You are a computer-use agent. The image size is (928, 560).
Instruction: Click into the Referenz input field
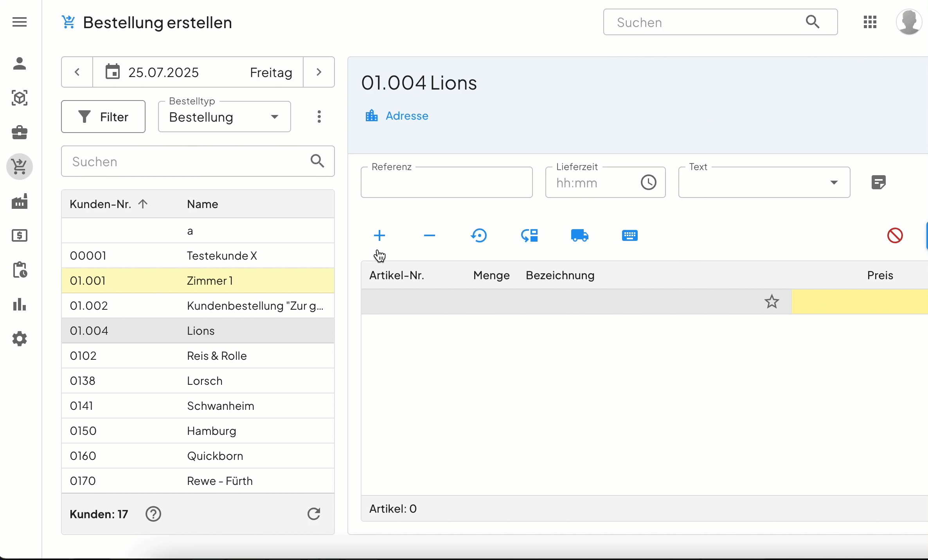[446, 183]
